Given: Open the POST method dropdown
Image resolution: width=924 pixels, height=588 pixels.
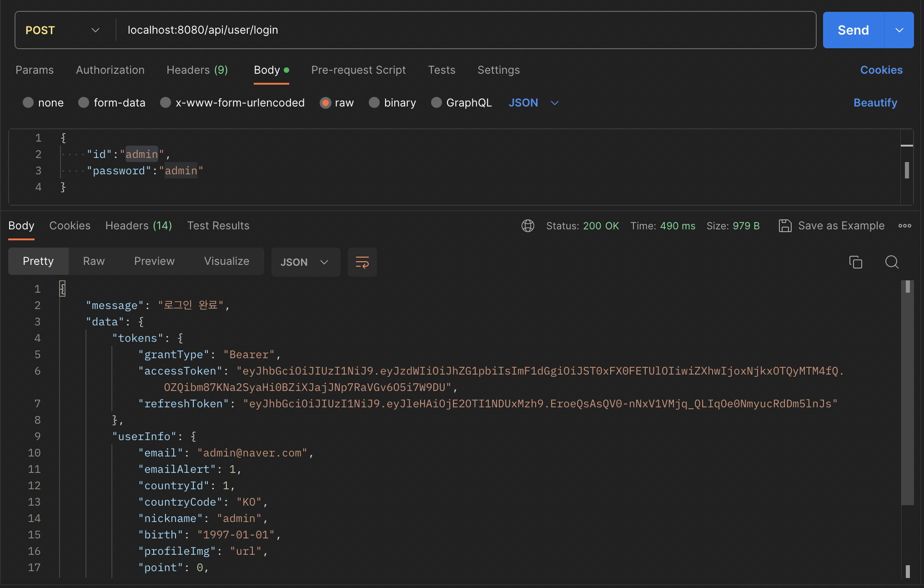Looking at the screenshot, I should [63, 30].
